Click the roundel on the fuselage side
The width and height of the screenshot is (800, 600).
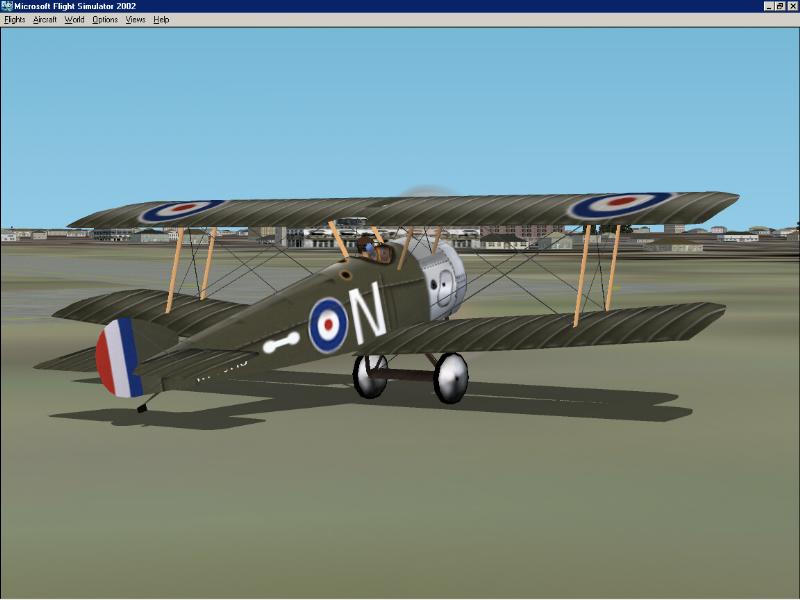328,325
